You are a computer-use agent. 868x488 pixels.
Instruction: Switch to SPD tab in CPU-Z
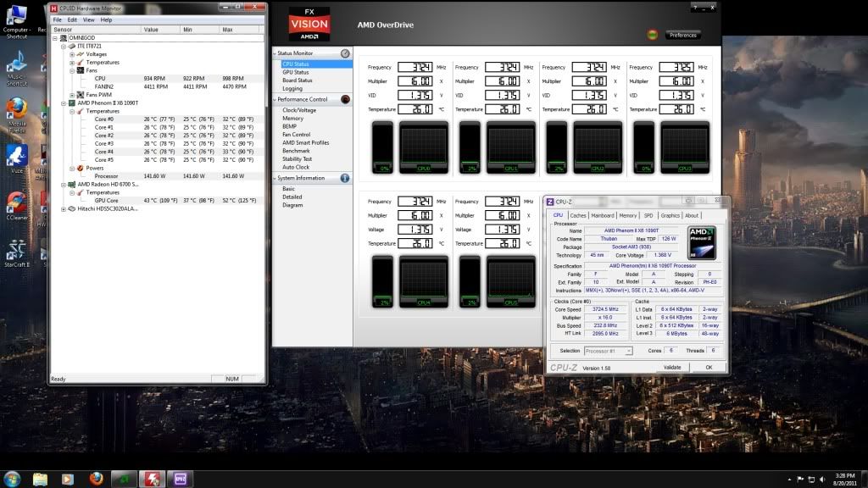pyautogui.click(x=648, y=216)
